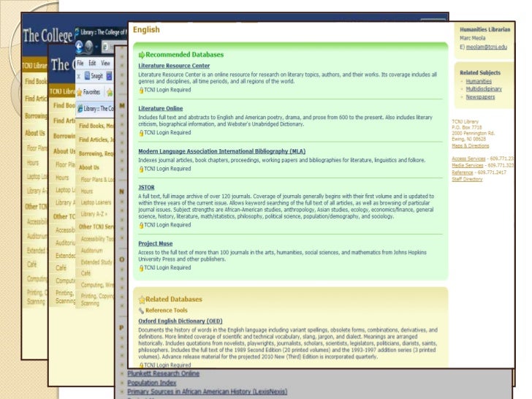532x399 pixels.
Task: Click the lock icon under Literature Resource Center
Action: click(x=141, y=91)
